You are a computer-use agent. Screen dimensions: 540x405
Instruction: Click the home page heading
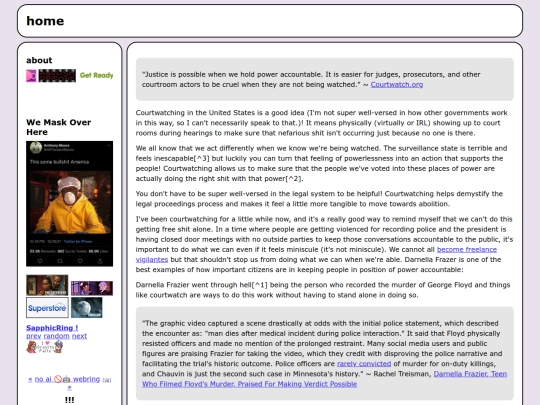click(x=45, y=21)
